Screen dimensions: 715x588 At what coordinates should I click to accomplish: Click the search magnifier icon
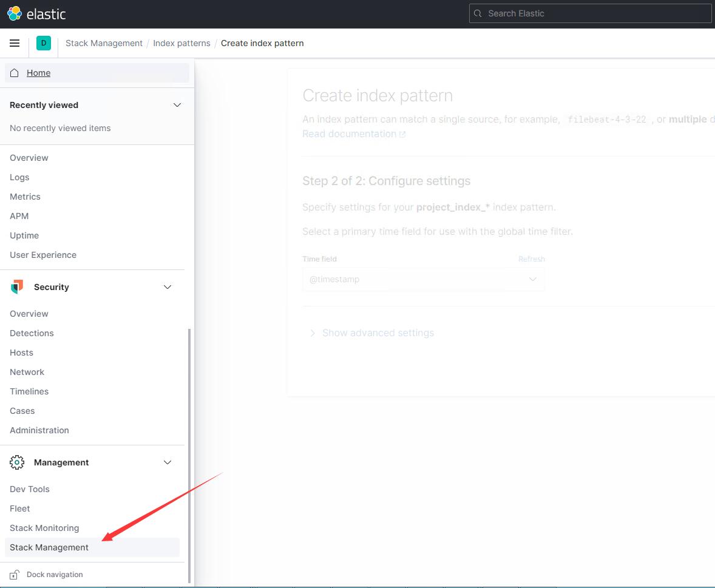478,13
